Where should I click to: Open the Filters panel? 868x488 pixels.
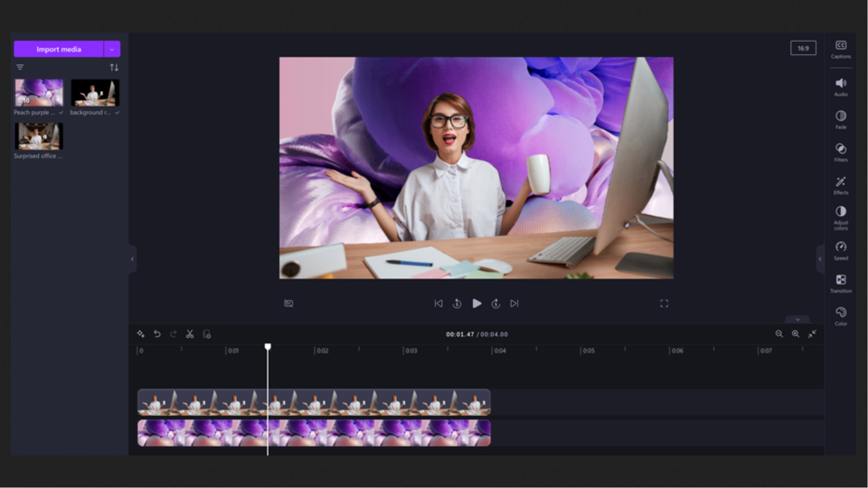[840, 151]
